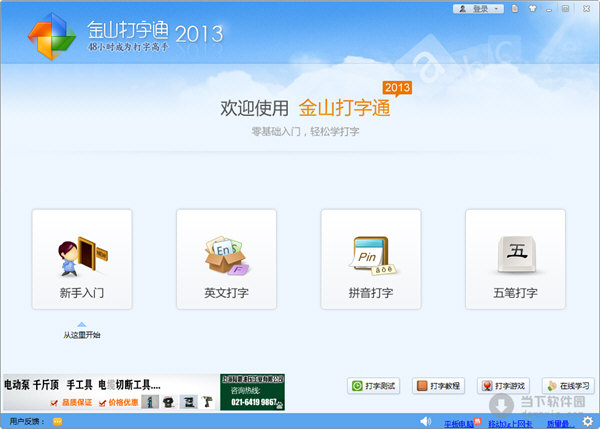Screen dimensions: 600x429
Task: Open the 拼音打字 Pinyin typing card
Action: (x=371, y=259)
